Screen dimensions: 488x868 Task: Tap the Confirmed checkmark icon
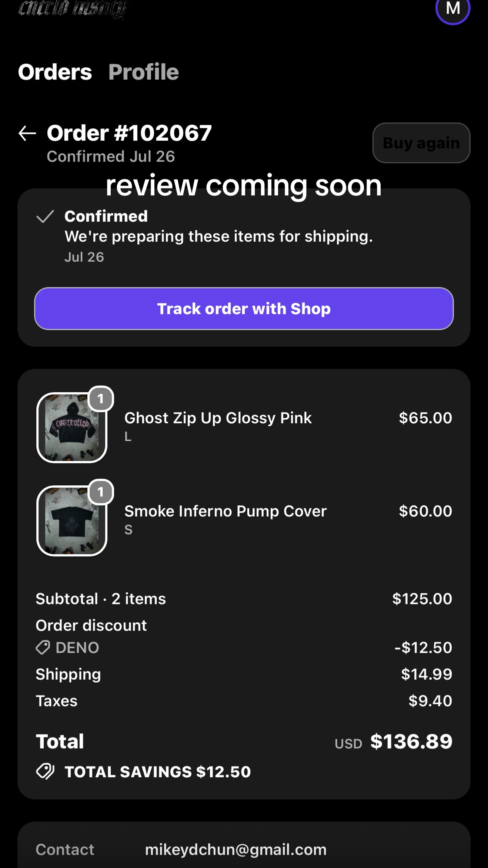(45, 216)
